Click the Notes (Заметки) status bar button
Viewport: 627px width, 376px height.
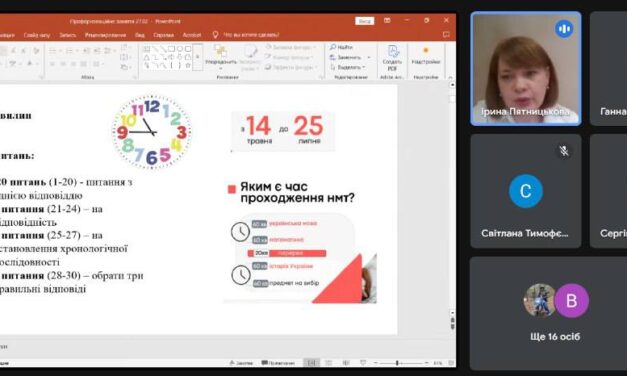241,363
